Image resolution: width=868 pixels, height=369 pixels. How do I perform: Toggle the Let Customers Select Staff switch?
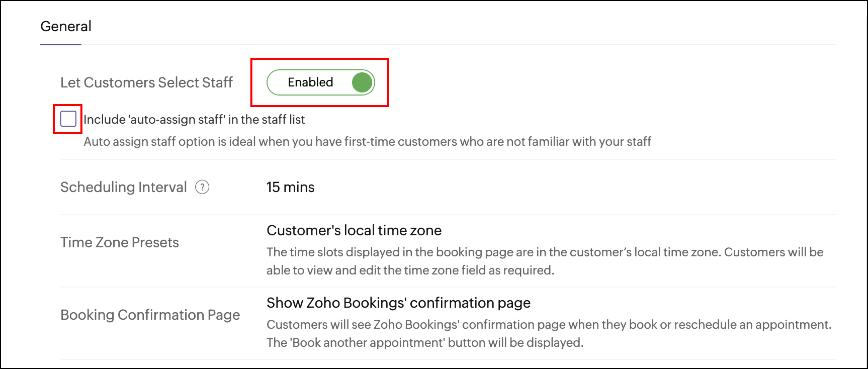pos(320,82)
